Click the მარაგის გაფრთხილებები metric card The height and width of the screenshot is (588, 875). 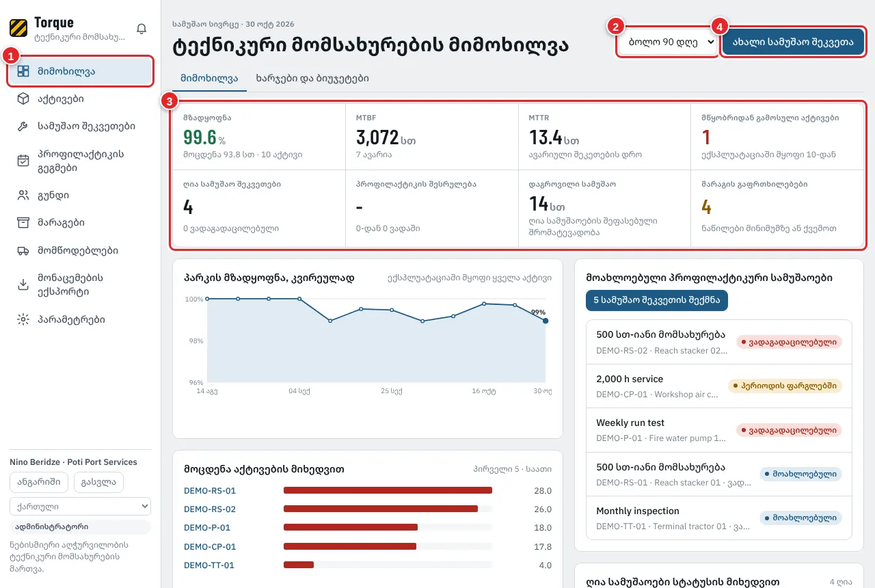click(x=778, y=209)
